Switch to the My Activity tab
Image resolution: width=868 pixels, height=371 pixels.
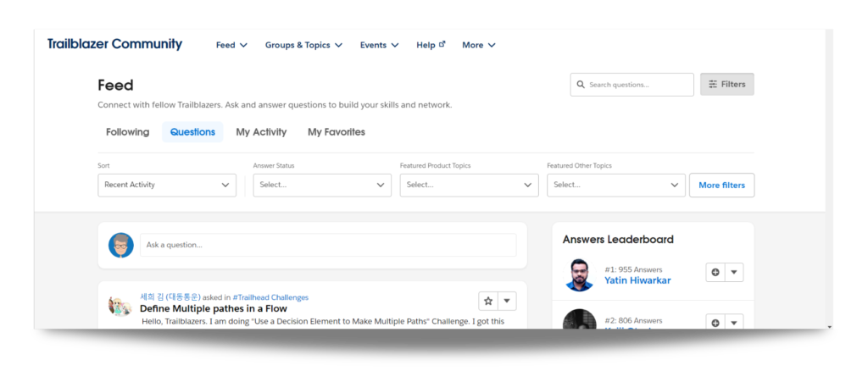pos(261,132)
